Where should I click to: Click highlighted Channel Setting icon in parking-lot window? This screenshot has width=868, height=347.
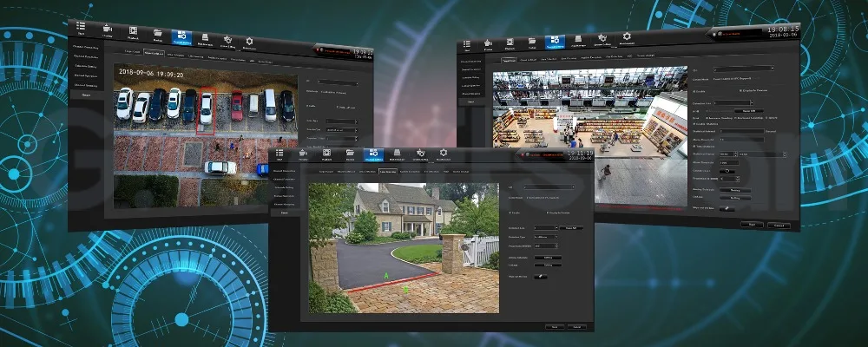[181, 36]
